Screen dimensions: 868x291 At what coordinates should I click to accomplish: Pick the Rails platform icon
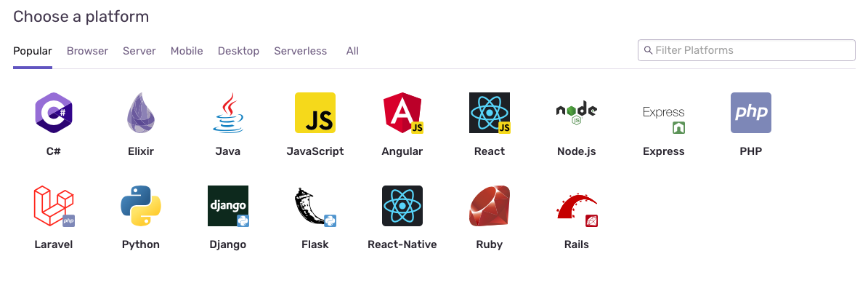point(577,206)
